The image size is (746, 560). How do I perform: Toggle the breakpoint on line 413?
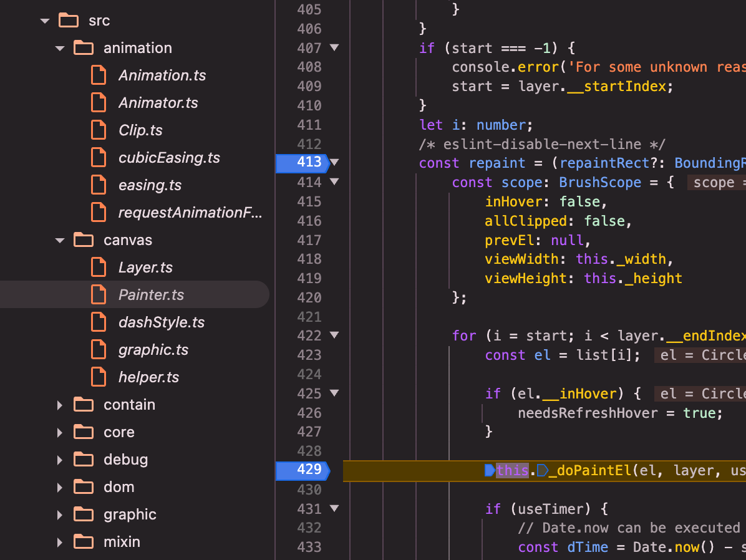[x=301, y=163]
